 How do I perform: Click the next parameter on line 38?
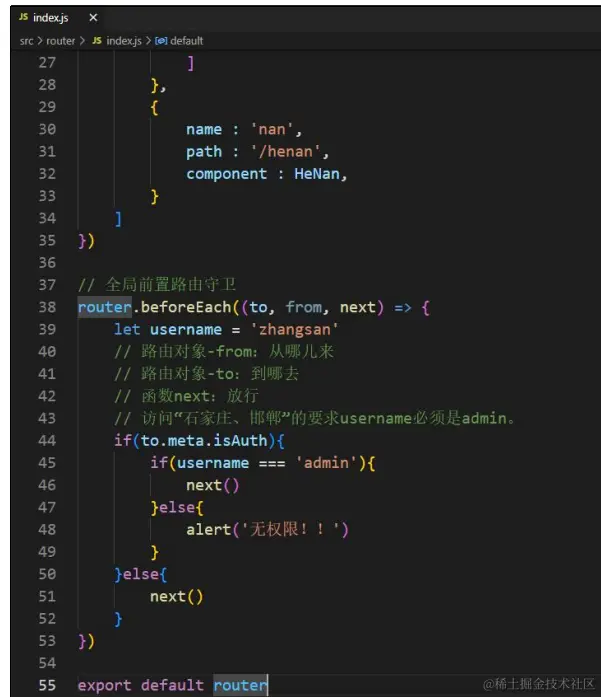click(x=358, y=307)
